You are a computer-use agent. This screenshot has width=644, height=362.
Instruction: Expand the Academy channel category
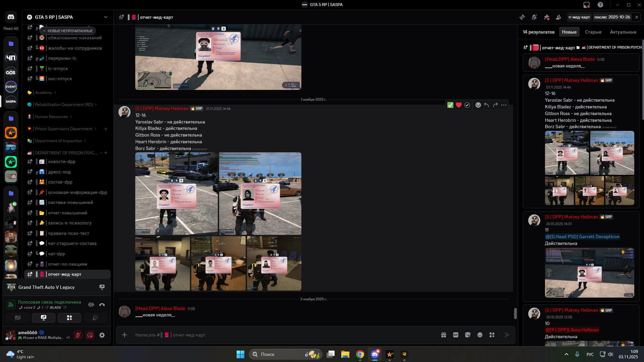43,93
